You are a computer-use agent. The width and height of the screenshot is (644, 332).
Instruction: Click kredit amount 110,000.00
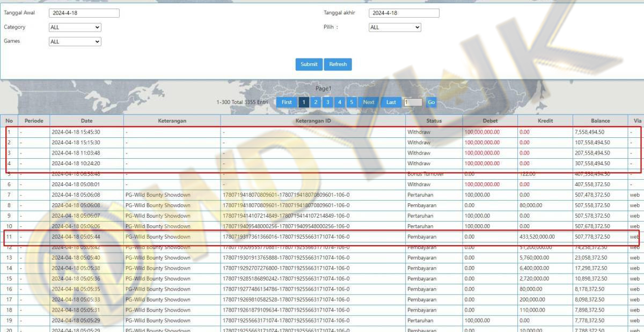(532, 310)
